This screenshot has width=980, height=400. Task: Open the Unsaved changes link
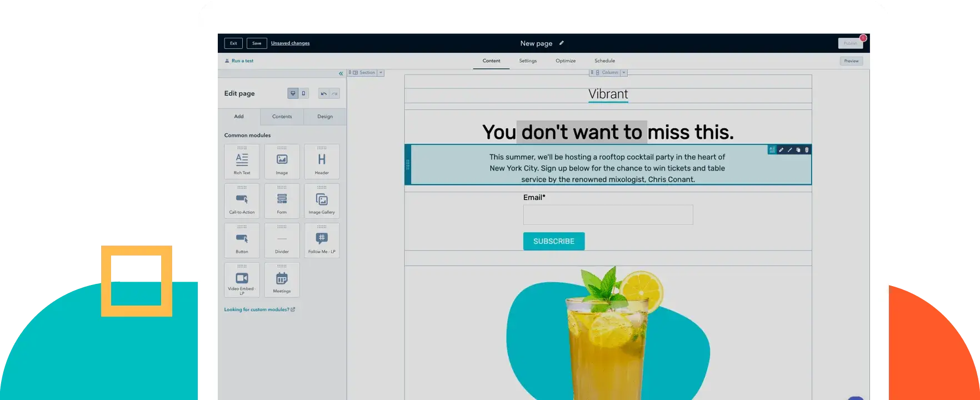[x=291, y=43]
